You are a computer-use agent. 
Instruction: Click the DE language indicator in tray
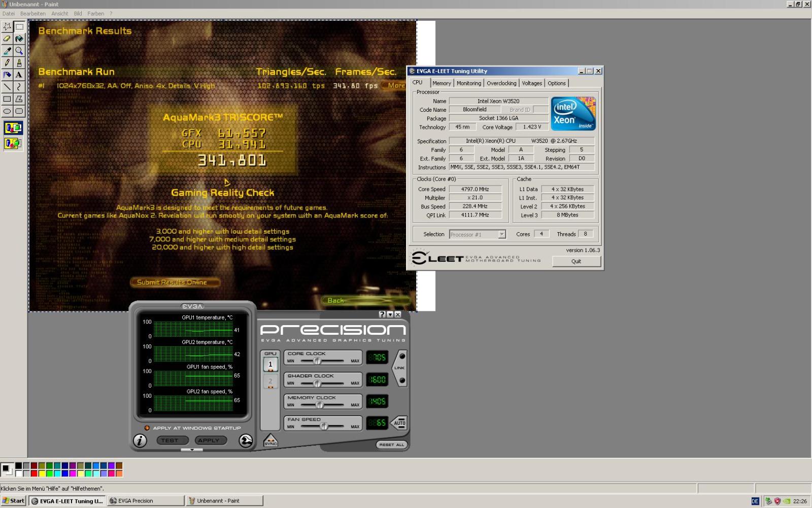(755, 501)
